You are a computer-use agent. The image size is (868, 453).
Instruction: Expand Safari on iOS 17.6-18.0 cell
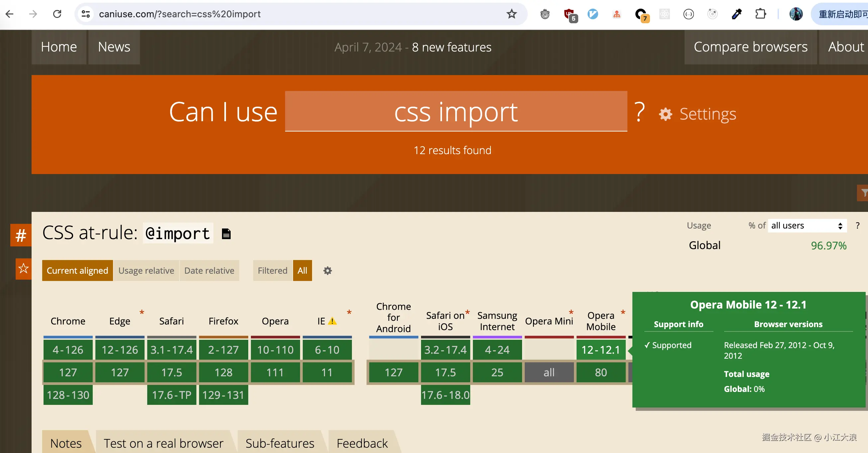[x=445, y=395]
